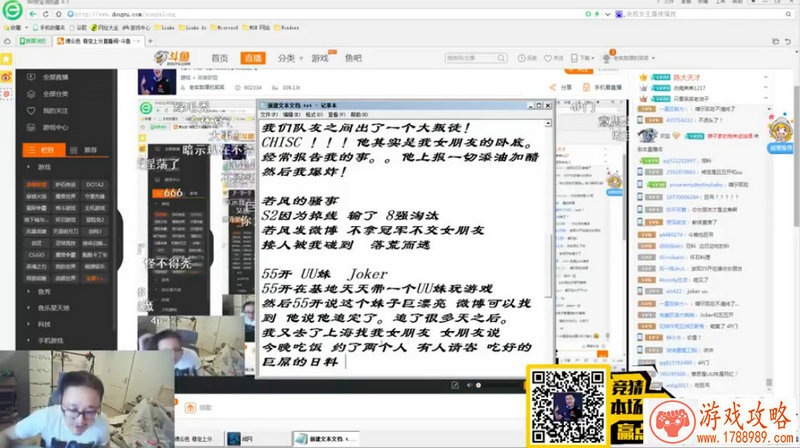Open the Windows bookmarks folder

(x=287, y=28)
